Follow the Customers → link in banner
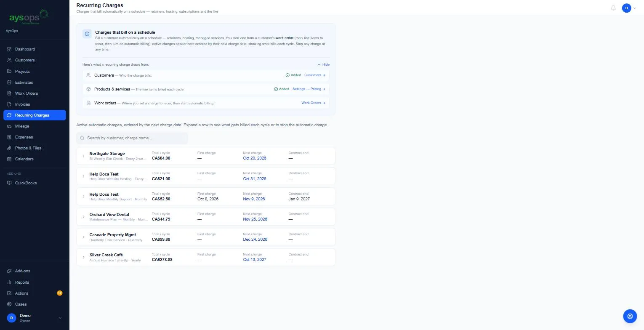The width and height of the screenshot is (644, 330). (x=315, y=75)
